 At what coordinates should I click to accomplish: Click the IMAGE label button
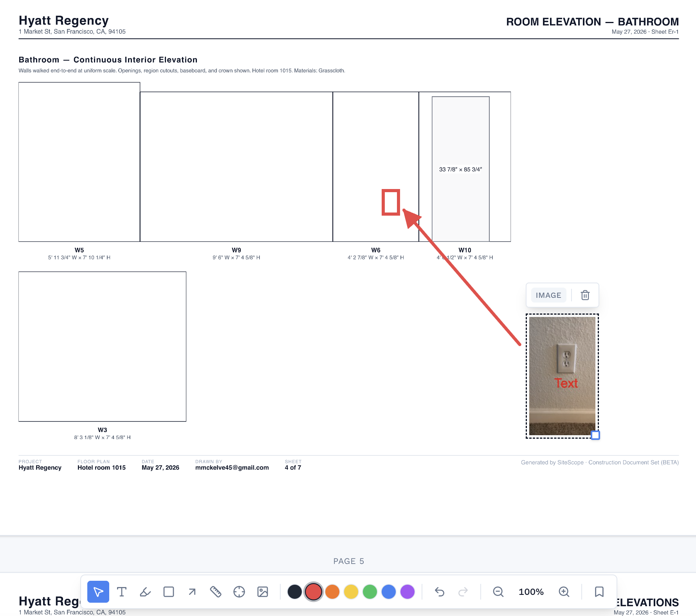tap(548, 295)
